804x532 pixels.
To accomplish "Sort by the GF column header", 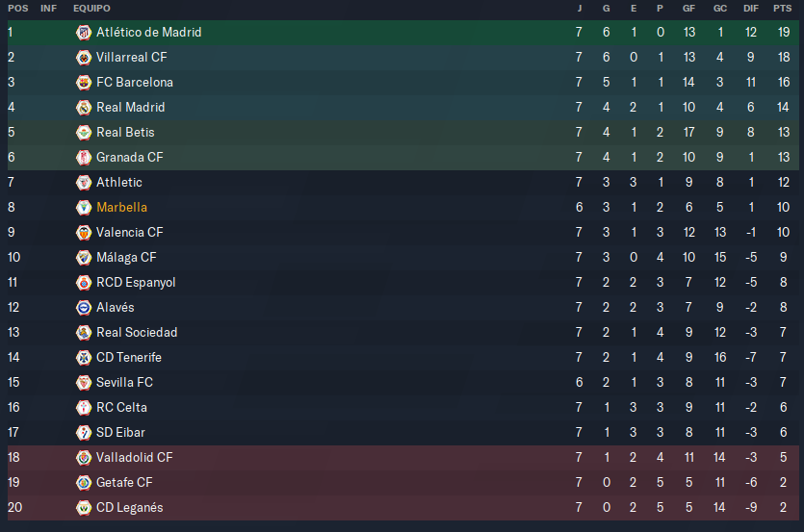I will coord(688,9).
